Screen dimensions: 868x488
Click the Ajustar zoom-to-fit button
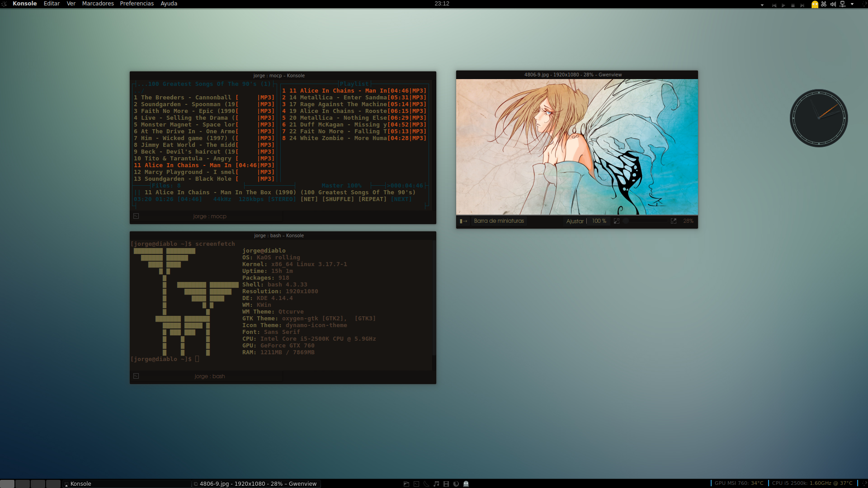575,221
